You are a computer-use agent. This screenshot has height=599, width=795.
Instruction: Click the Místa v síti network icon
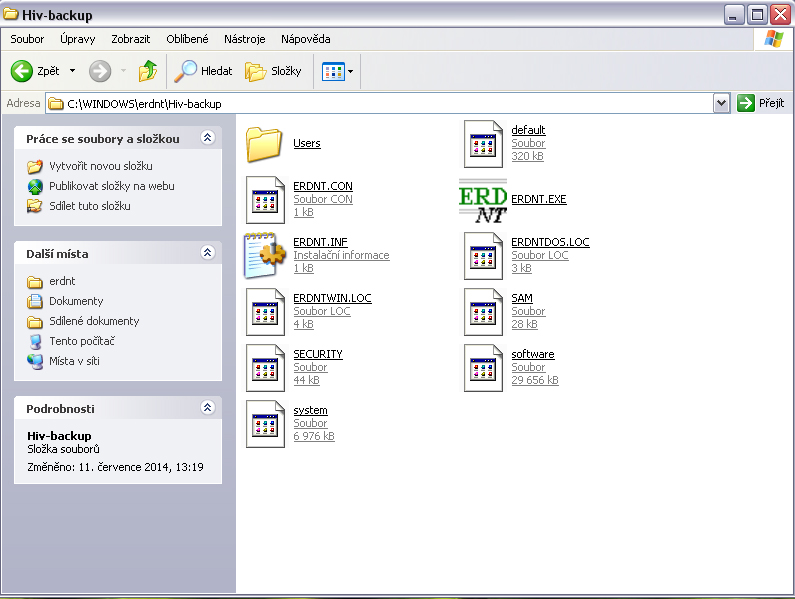point(35,362)
